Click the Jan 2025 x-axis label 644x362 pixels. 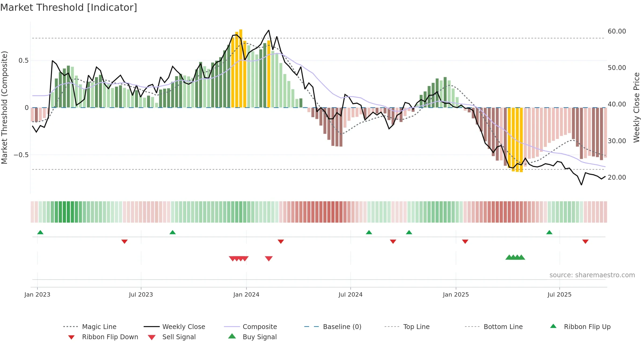pos(456,295)
